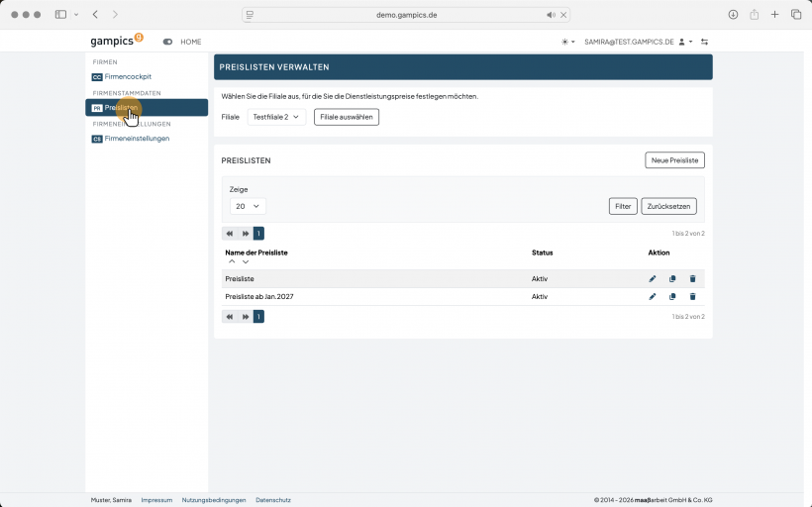Duplicate the first 'Preisliste' row
Viewport: 812px width, 507px height.
coord(672,278)
